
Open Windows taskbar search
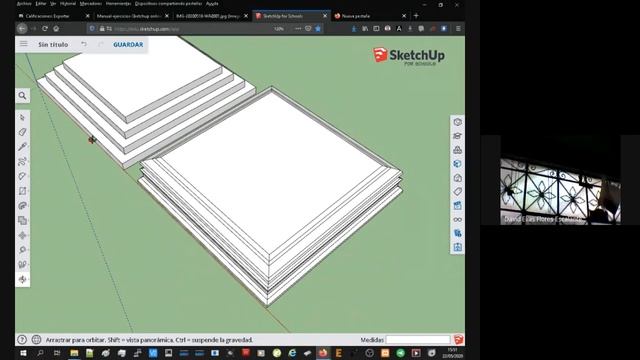[x=40, y=353]
